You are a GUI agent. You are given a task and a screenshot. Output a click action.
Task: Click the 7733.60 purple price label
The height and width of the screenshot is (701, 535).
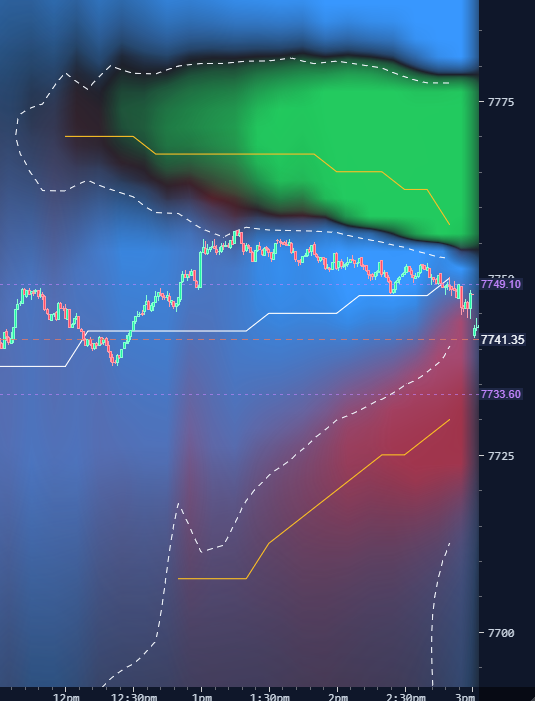click(501, 394)
